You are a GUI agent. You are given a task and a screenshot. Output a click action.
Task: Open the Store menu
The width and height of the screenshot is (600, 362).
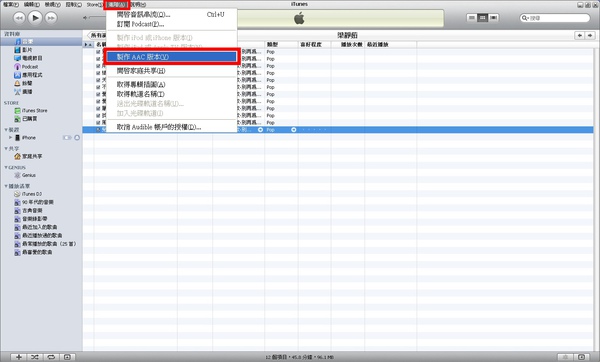coord(94,5)
